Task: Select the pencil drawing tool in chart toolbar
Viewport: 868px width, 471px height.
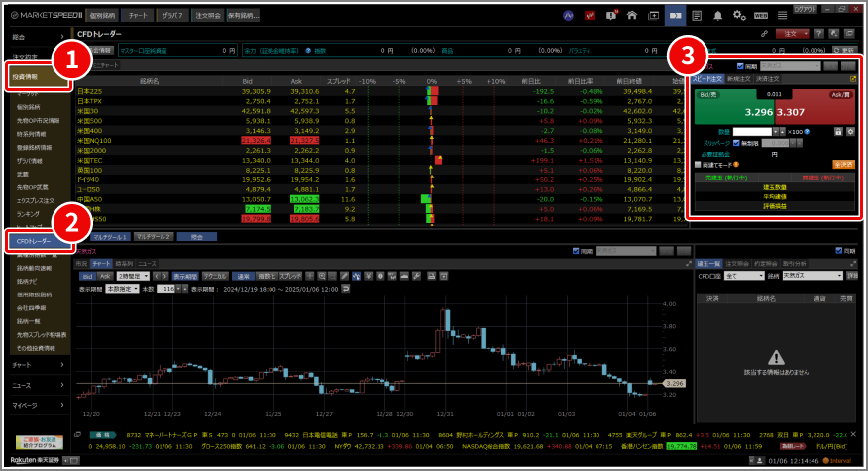Action: (x=344, y=276)
